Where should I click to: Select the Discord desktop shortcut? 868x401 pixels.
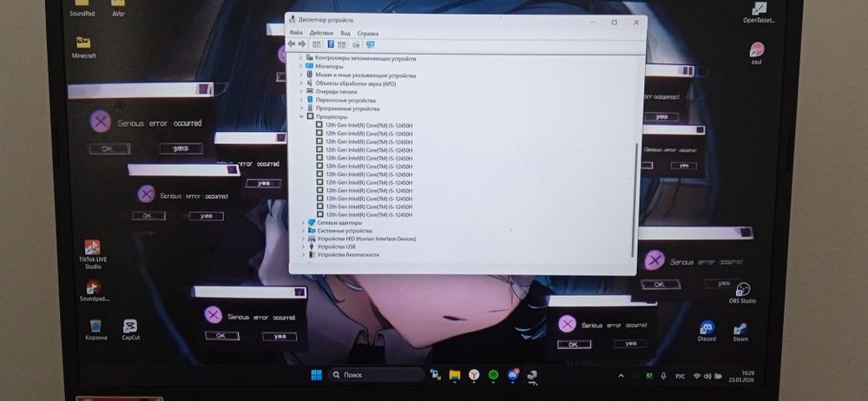pos(707,331)
